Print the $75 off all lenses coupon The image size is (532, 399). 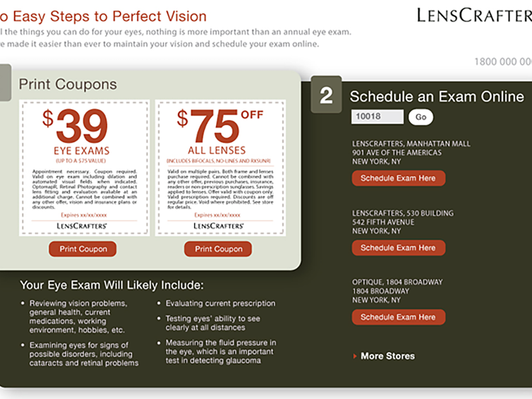218,249
